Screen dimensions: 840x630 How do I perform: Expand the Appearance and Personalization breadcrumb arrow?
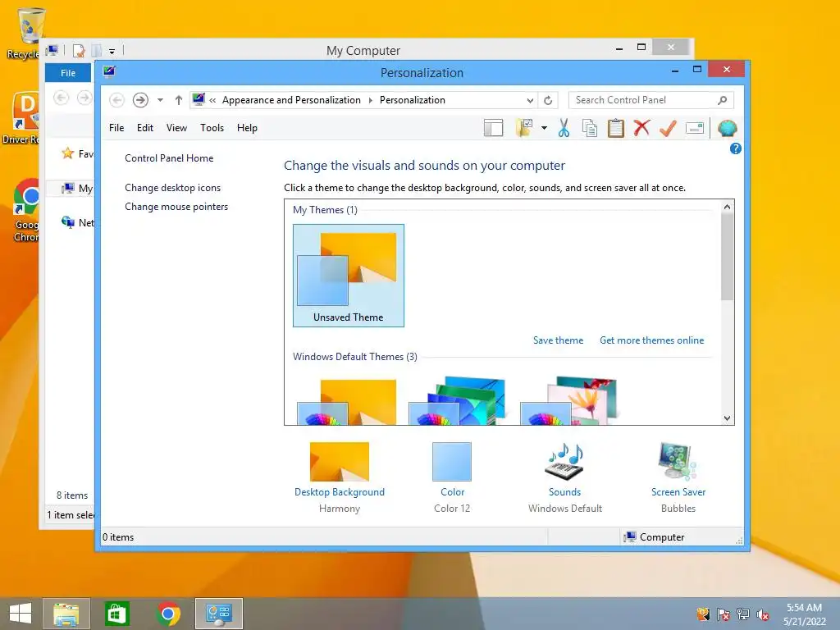(x=370, y=100)
